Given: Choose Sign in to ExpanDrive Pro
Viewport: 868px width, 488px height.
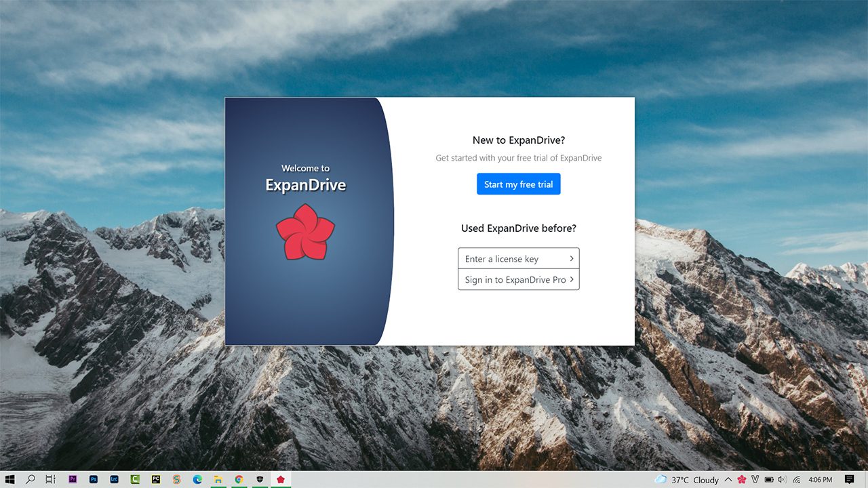Looking at the screenshot, I should tap(518, 279).
